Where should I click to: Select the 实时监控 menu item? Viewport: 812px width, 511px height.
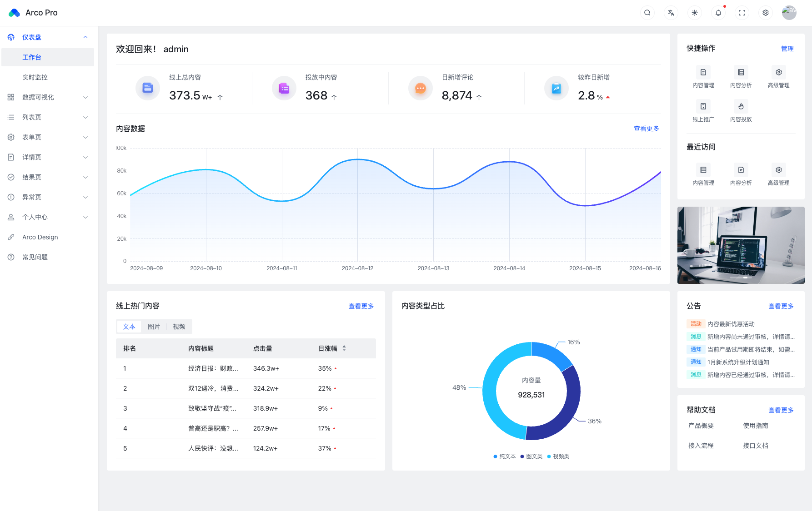pos(48,77)
